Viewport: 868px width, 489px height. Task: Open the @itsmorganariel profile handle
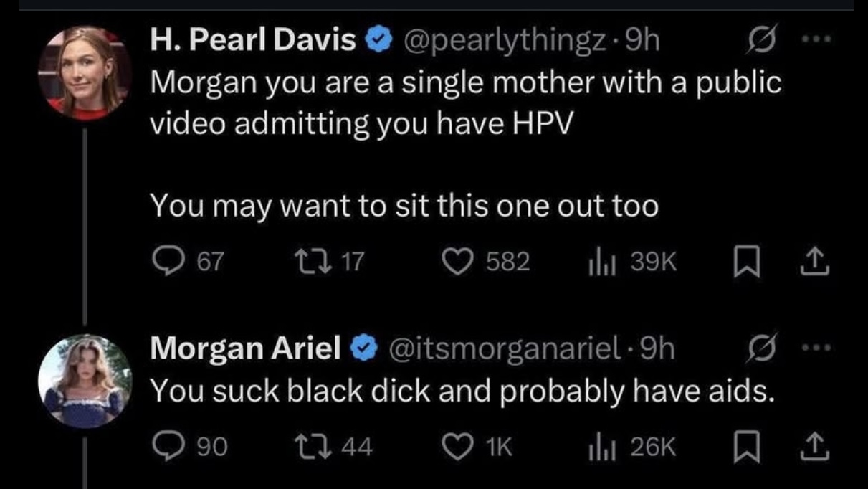[x=504, y=349]
